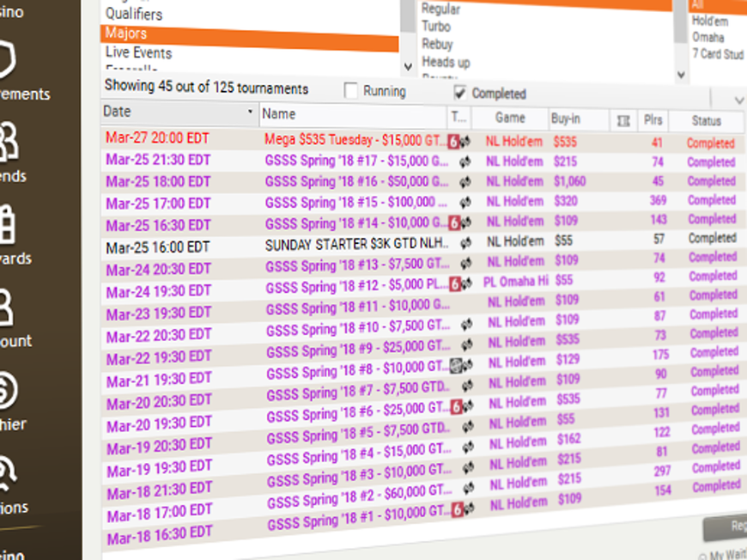
Task: Select SUNDAY STARTER $3K GTD tournament
Action: coord(356,244)
